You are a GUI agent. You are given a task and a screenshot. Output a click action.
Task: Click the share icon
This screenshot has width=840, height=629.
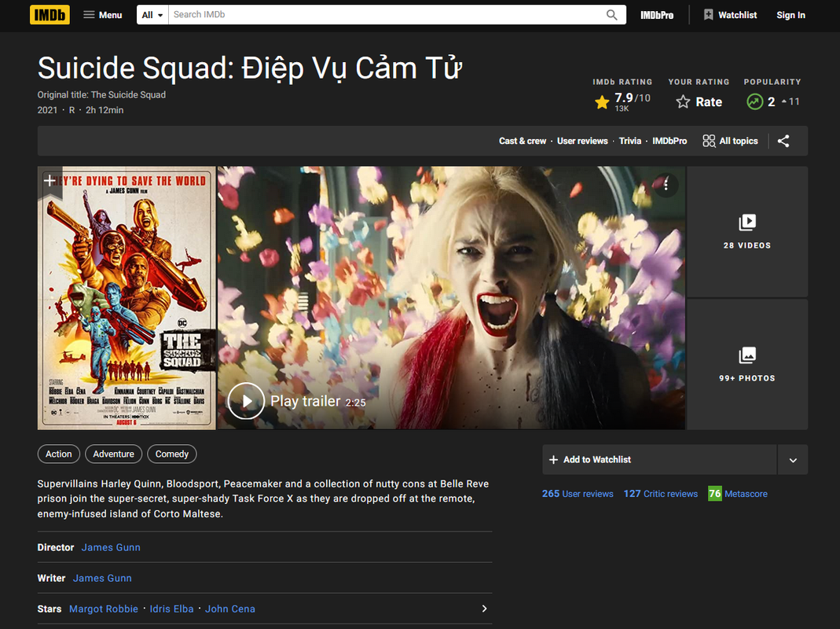click(x=783, y=141)
